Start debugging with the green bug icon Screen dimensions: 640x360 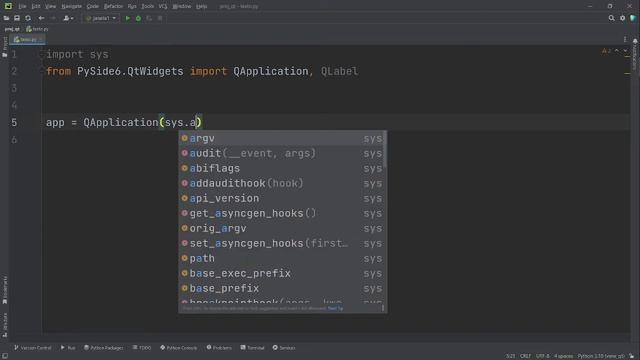(138, 18)
